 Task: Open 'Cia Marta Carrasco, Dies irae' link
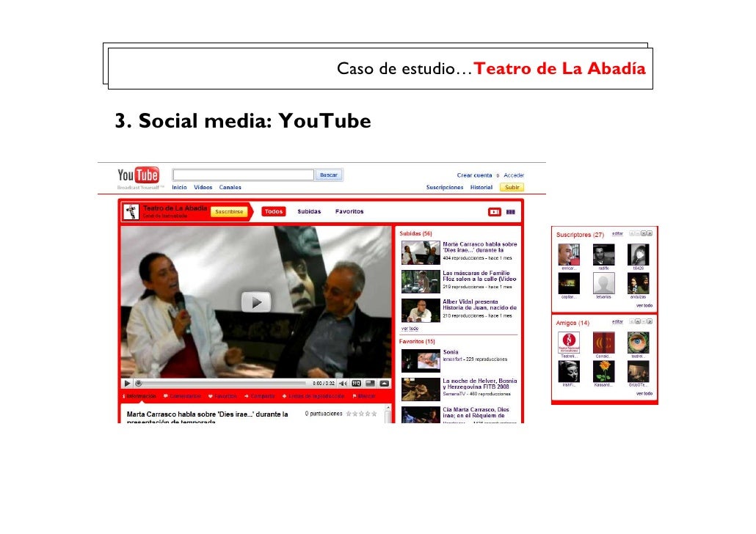click(476, 412)
